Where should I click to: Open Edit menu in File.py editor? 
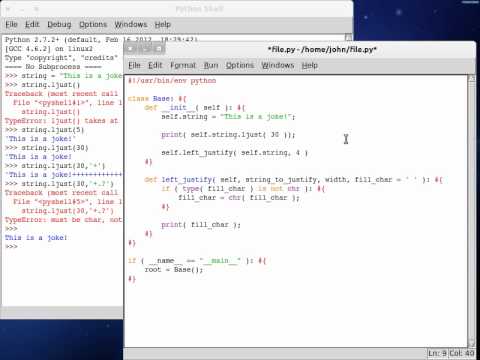(155, 65)
